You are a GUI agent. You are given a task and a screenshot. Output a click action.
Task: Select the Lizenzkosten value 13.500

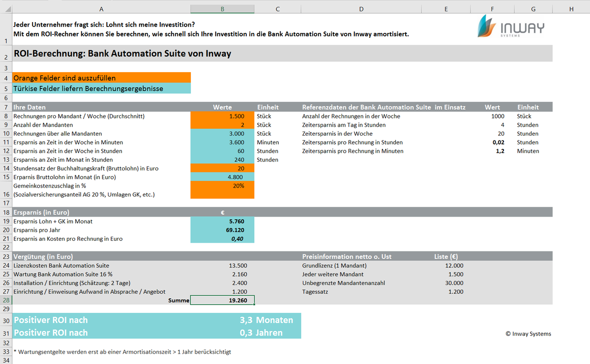[x=222, y=265]
